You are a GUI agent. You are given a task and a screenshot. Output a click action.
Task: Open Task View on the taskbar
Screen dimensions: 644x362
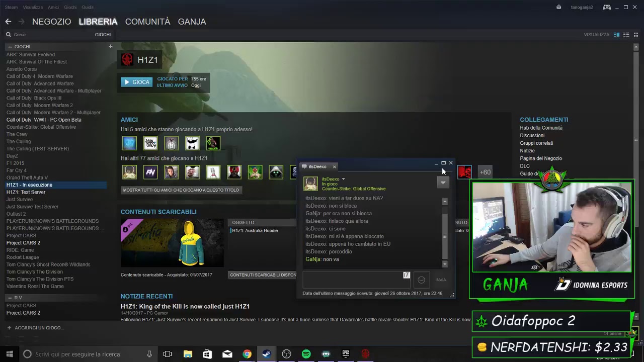168,354
